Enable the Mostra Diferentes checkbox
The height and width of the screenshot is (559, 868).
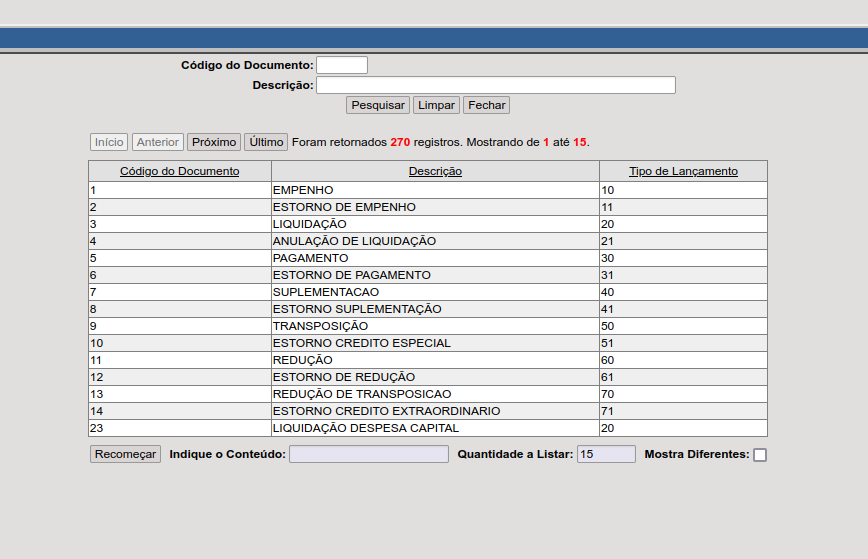[x=760, y=455]
